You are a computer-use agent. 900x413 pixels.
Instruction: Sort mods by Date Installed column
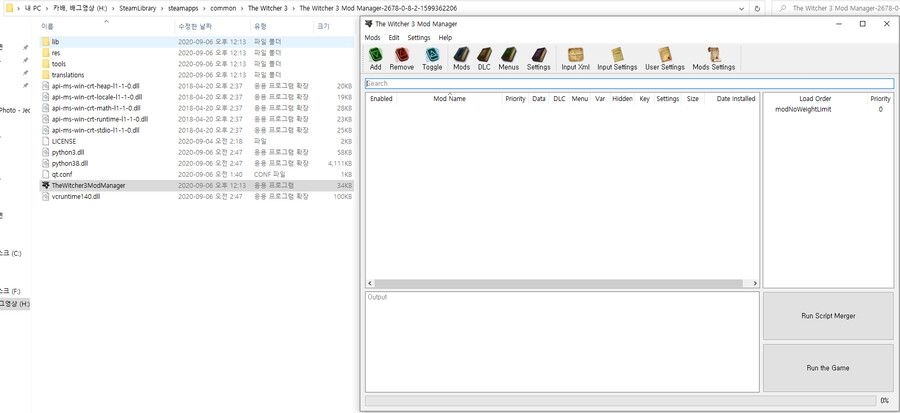736,99
